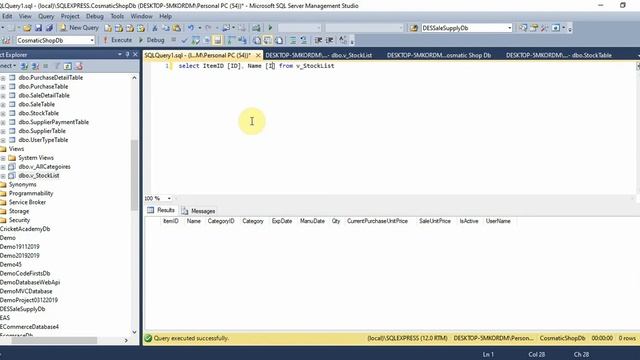Click the Connect Object Explorer icon
The height and width of the screenshot is (360, 640).
click(24, 66)
